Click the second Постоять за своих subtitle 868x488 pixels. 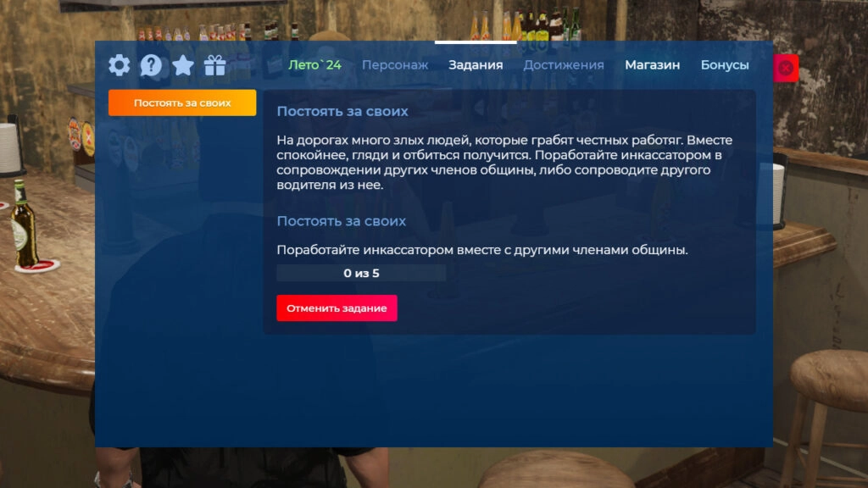point(342,221)
